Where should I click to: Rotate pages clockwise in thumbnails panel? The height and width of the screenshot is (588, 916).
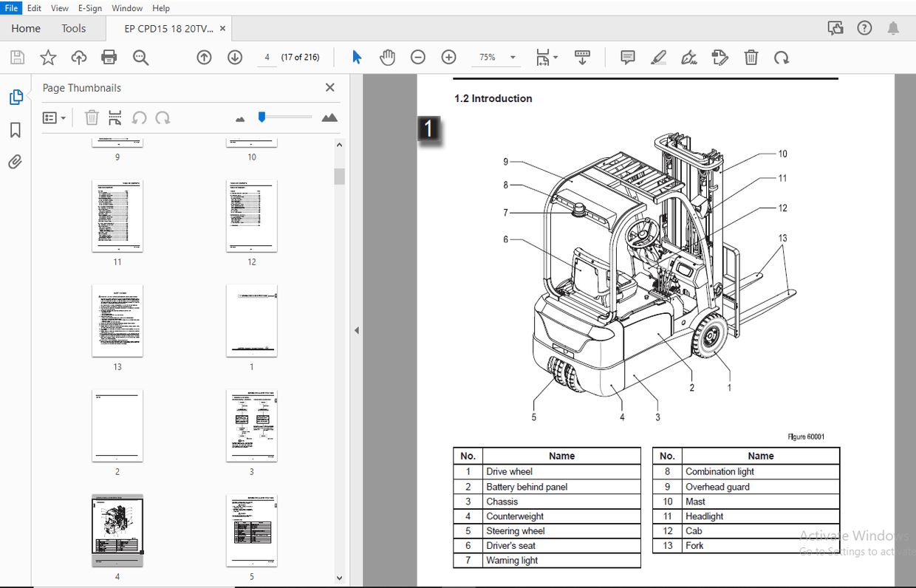pos(163,117)
